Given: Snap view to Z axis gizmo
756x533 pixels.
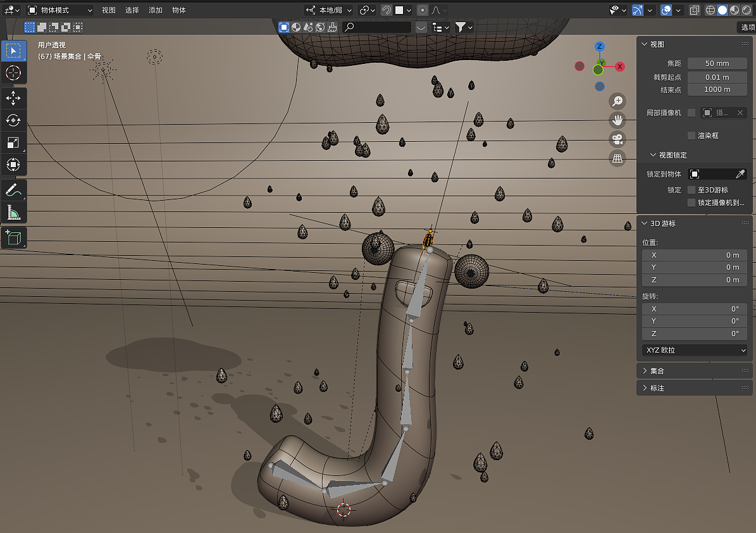Looking at the screenshot, I should click(x=599, y=46).
